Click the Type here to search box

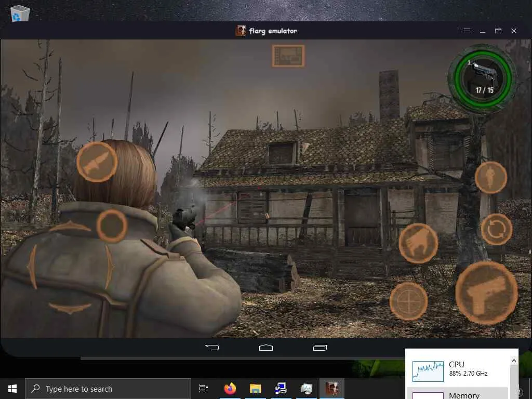click(x=108, y=389)
